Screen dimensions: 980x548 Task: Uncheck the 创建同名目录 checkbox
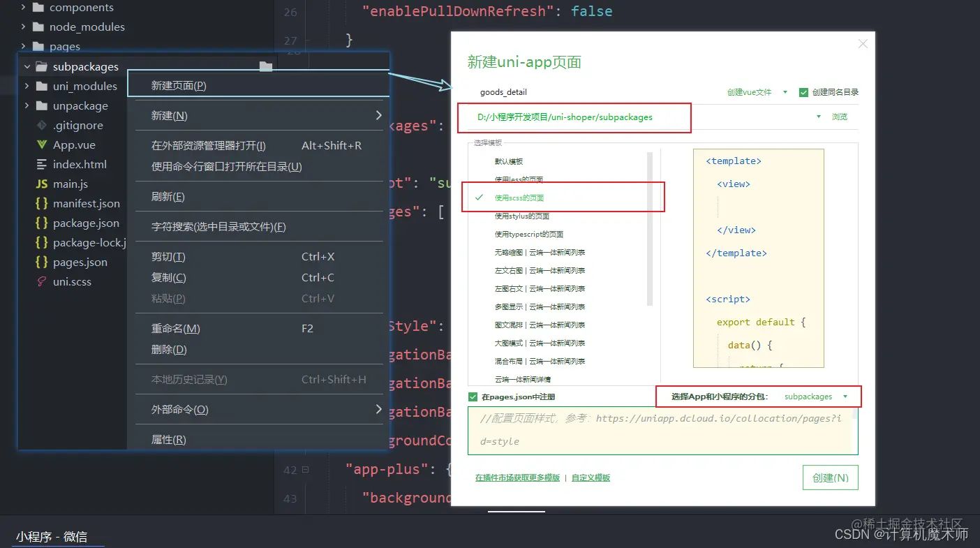click(803, 92)
